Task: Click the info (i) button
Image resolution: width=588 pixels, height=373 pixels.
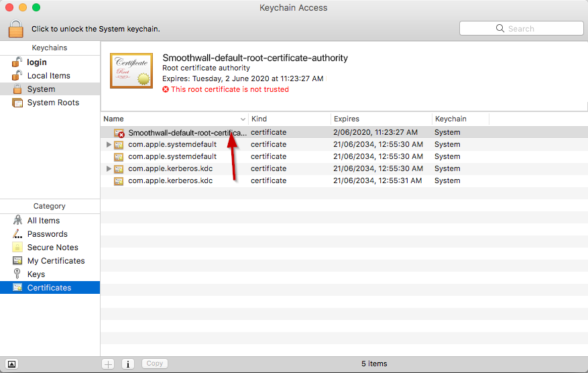Action: (x=128, y=364)
